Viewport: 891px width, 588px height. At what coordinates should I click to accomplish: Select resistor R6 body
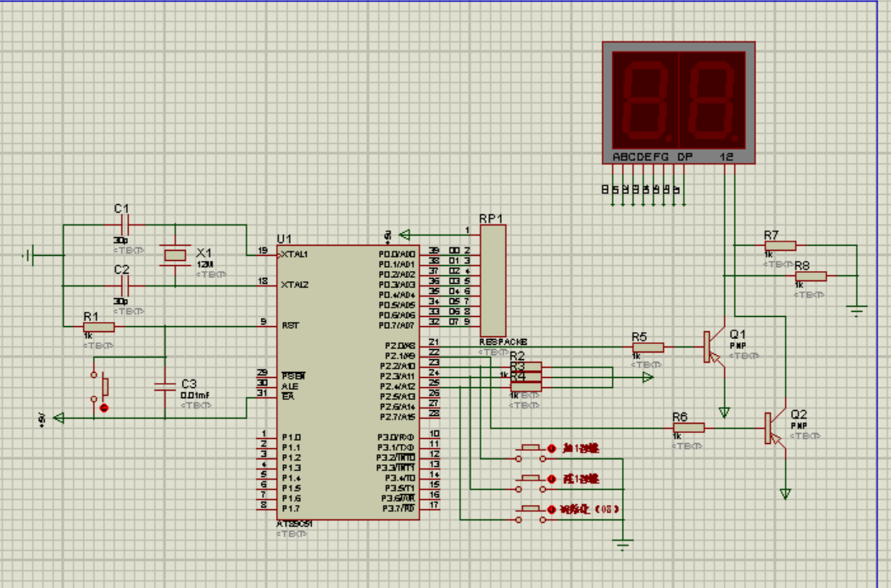[688, 428]
